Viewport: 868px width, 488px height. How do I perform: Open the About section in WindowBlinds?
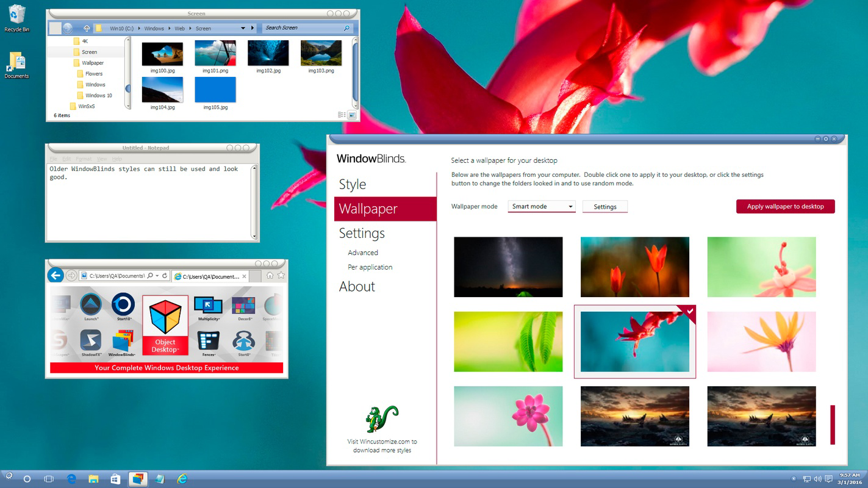357,287
